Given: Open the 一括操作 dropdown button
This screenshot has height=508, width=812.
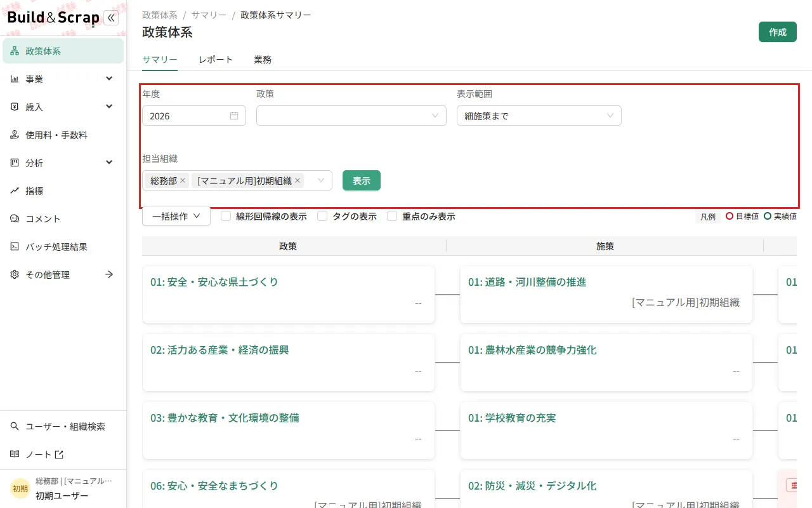Looking at the screenshot, I should click(176, 216).
